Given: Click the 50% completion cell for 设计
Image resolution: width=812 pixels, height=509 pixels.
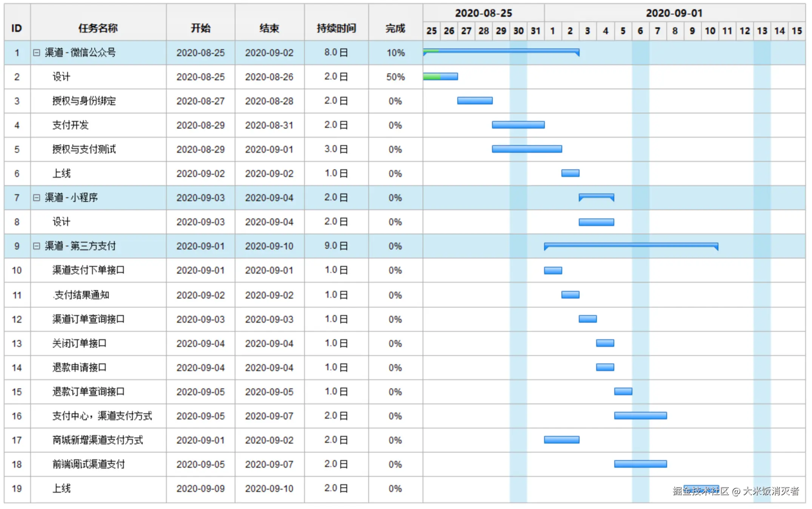Looking at the screenshot, I should [x=395, y=77].
